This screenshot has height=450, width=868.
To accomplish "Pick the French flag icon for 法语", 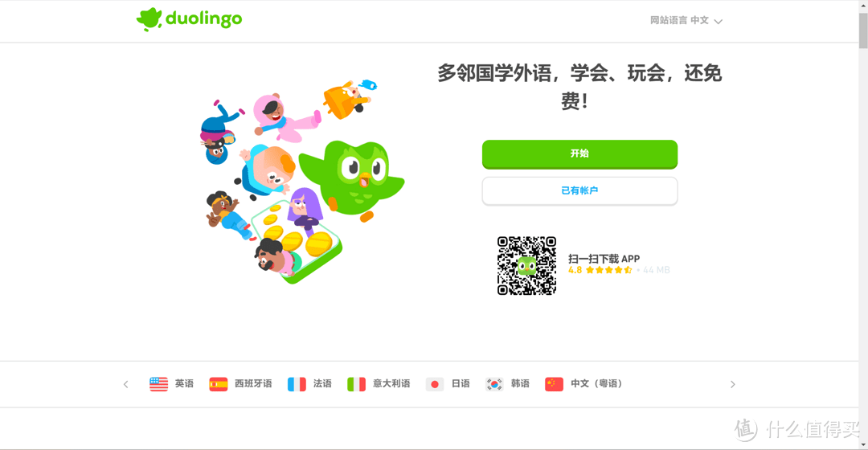I will click(x=297, y=384).
